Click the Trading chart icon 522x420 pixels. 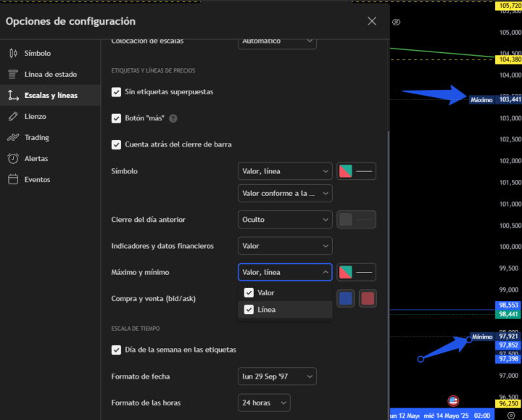tap(12, 137)
